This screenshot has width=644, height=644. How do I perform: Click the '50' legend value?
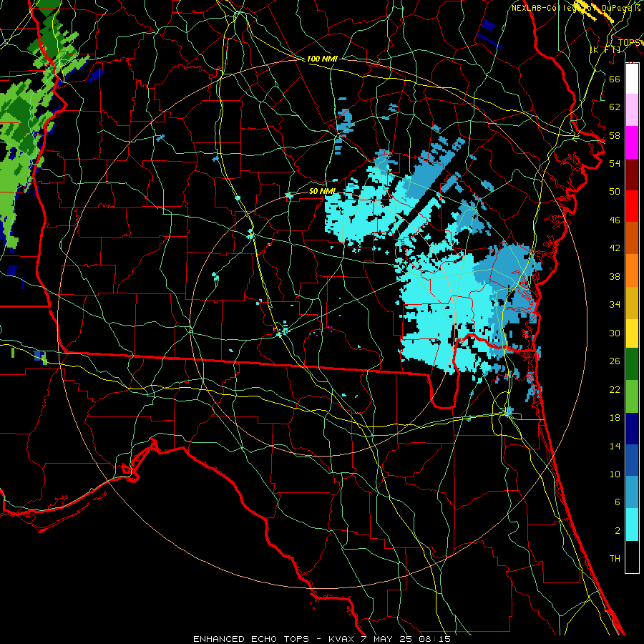pos(615,191)
